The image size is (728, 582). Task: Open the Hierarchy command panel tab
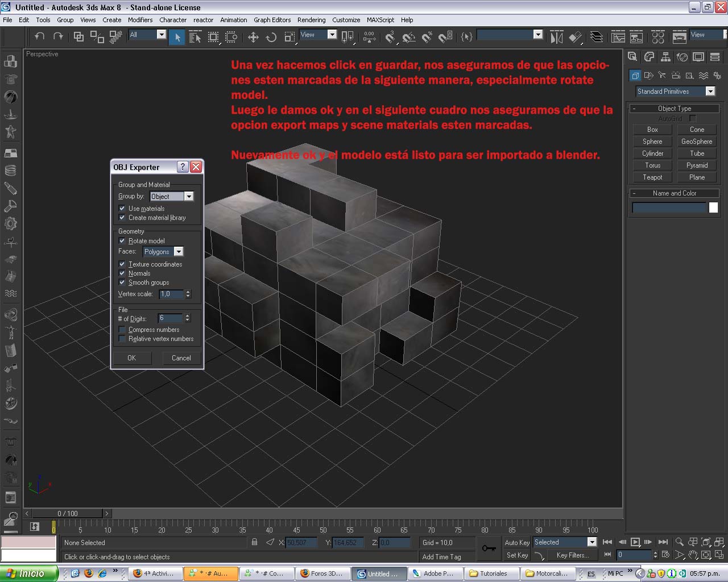pyautogui.click(x=665, y=57)
